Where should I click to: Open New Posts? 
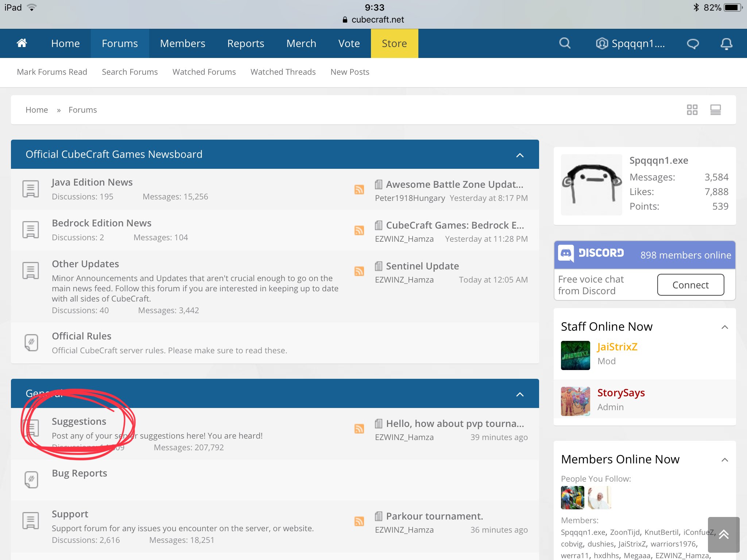[350, 72]
